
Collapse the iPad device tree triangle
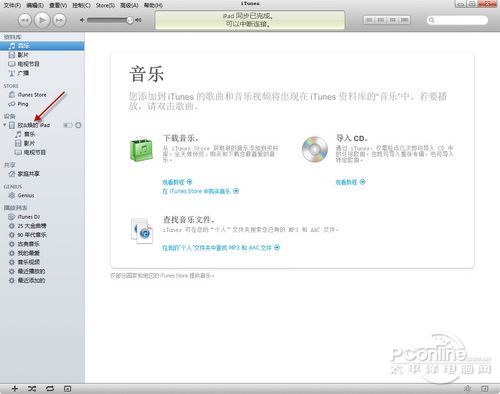pyautogui.click(x=5, y=125)
